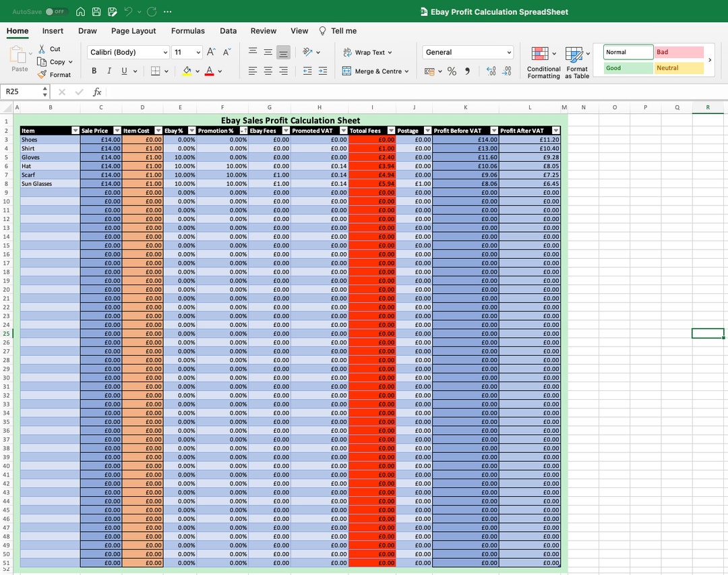This screenshot has width=728, height=575.
Task: Click the Middle Align icon
Action: pos(268,52)
